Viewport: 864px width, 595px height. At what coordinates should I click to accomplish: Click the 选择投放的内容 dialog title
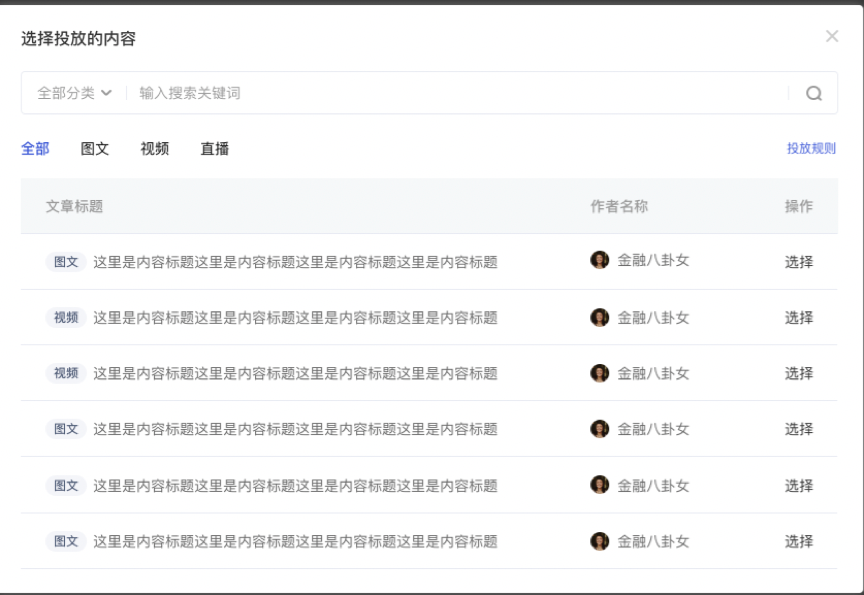pyautogui.click(x=78, y=39)
